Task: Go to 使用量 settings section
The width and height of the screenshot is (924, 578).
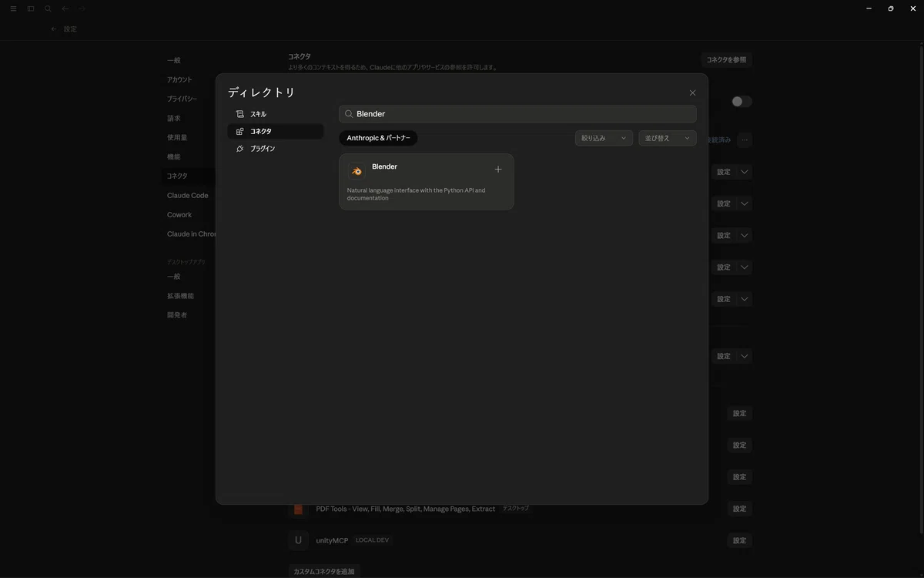Action: coord(176,138)
